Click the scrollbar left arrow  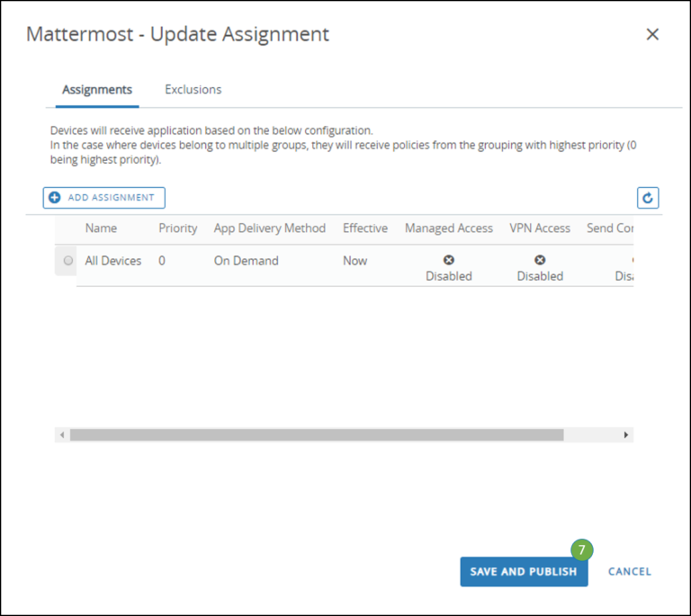pos(62,435)
